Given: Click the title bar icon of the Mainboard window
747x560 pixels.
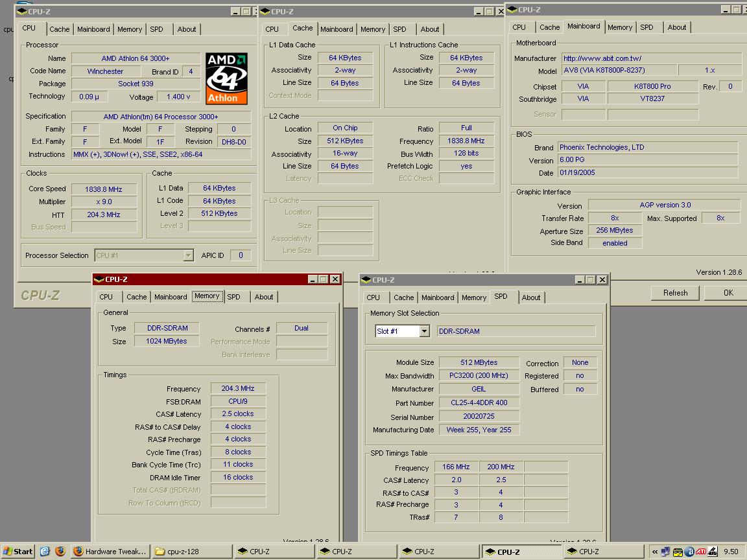Looking at the screenshot, I should click(x=512, y=10).
